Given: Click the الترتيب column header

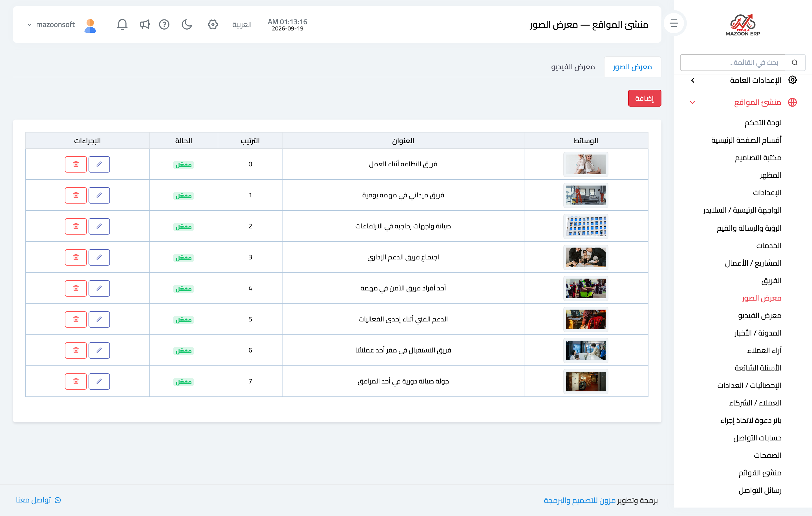Looking at the screenshot, I should [250, 141].
